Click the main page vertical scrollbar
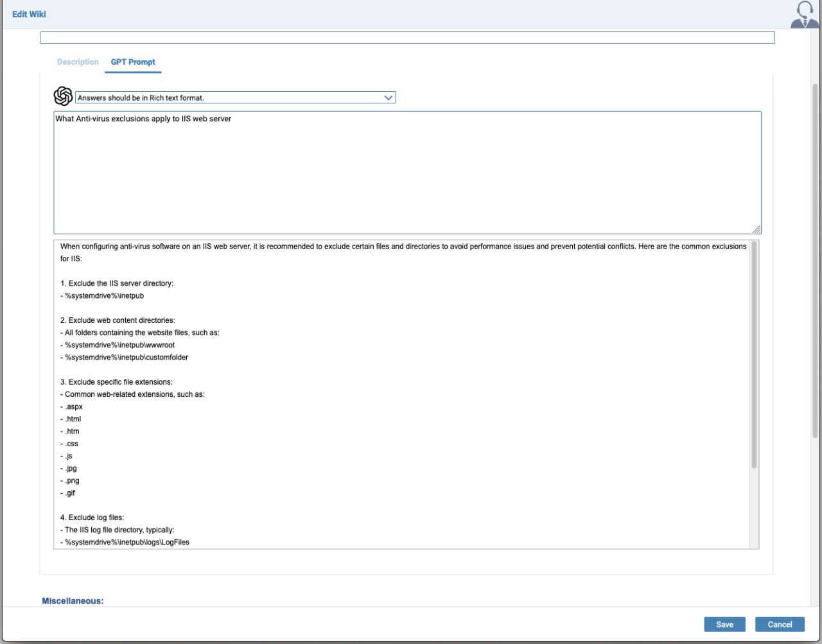 coord(815,257)
